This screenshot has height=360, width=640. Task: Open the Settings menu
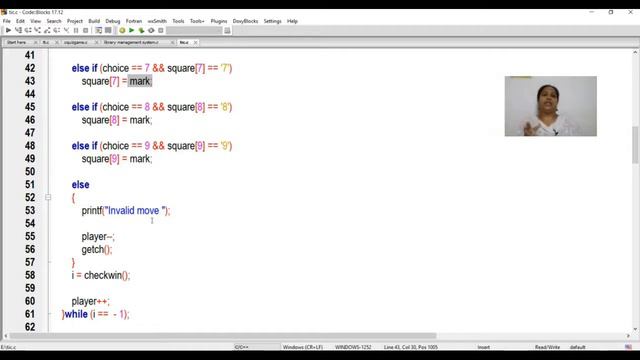tap(273, 21)
